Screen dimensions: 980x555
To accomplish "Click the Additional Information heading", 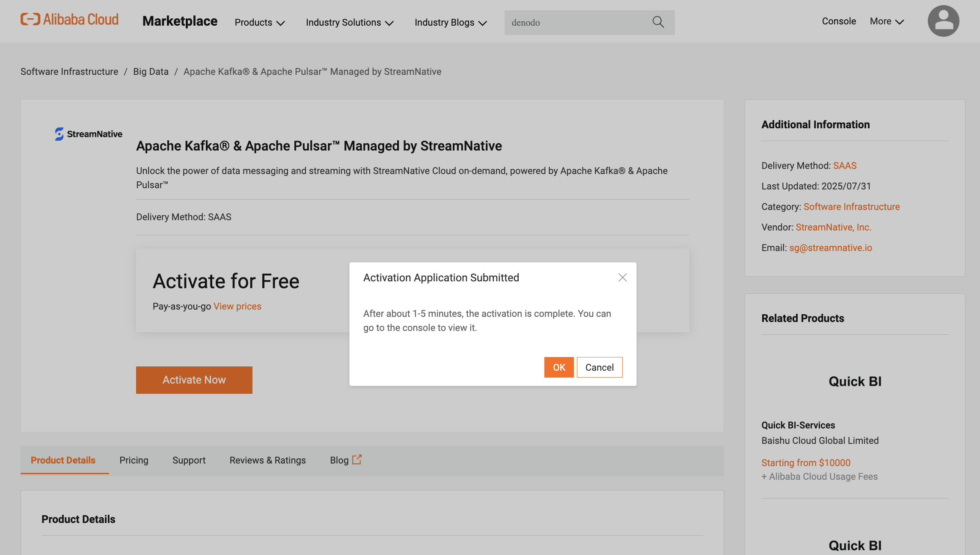I will 815,124.
